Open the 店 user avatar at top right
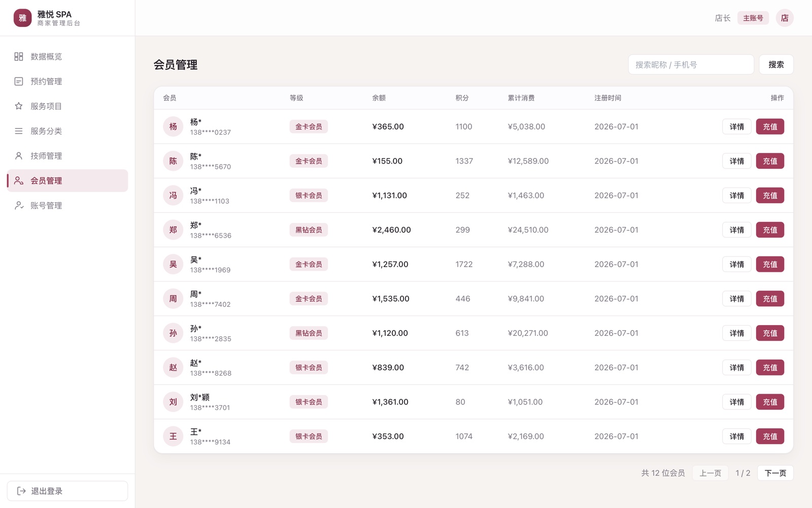812x508 pixels. coord(785,18)
